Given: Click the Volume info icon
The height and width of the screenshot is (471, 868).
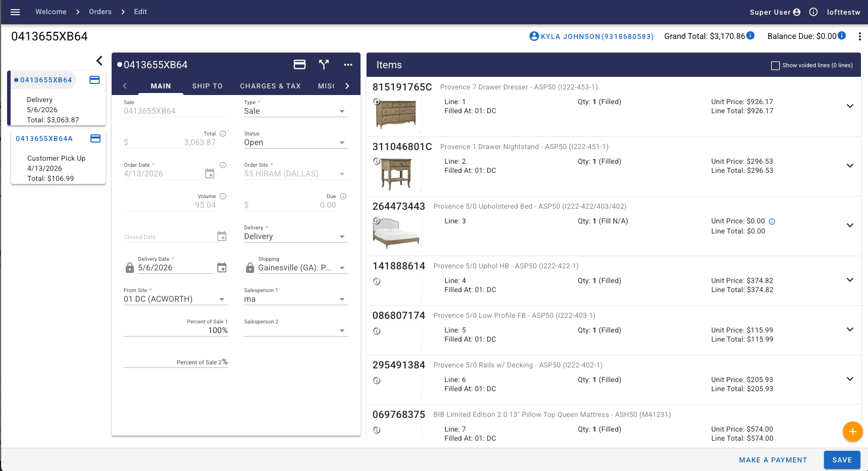Looking at the screenshot, I should 223,197.
